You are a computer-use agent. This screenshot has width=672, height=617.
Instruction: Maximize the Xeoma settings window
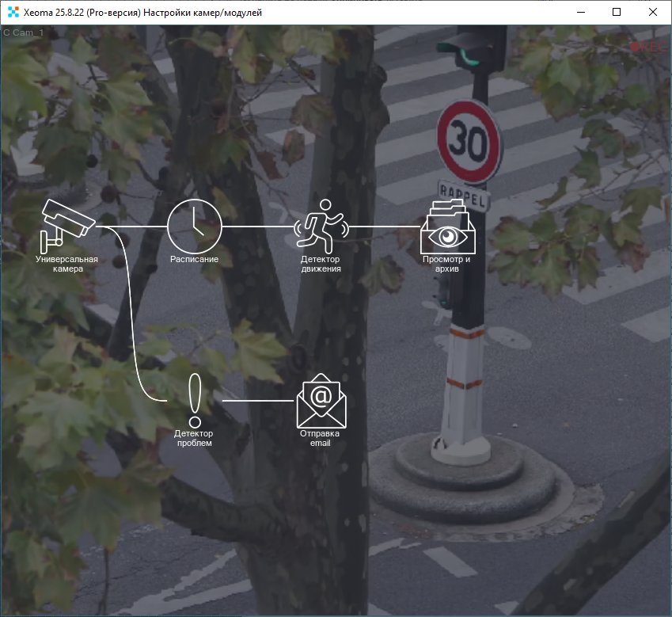pos(617,13)
